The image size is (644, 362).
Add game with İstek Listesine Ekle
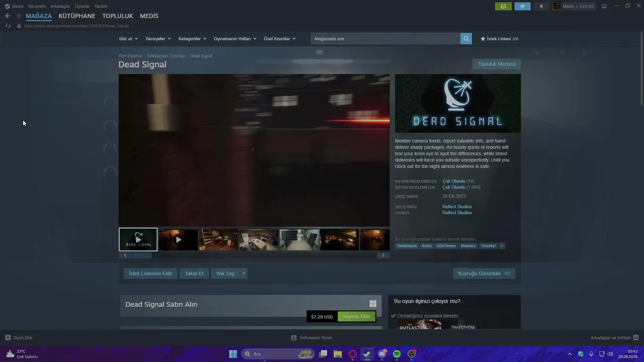click(150, 274)
